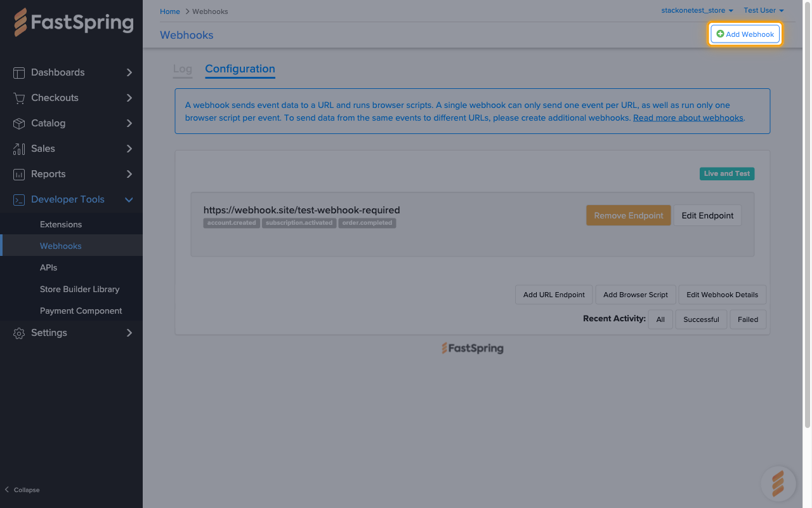This screenshot has width=812, height=508.
Task: Click the Add Webhook button
Action: [745, 34]
